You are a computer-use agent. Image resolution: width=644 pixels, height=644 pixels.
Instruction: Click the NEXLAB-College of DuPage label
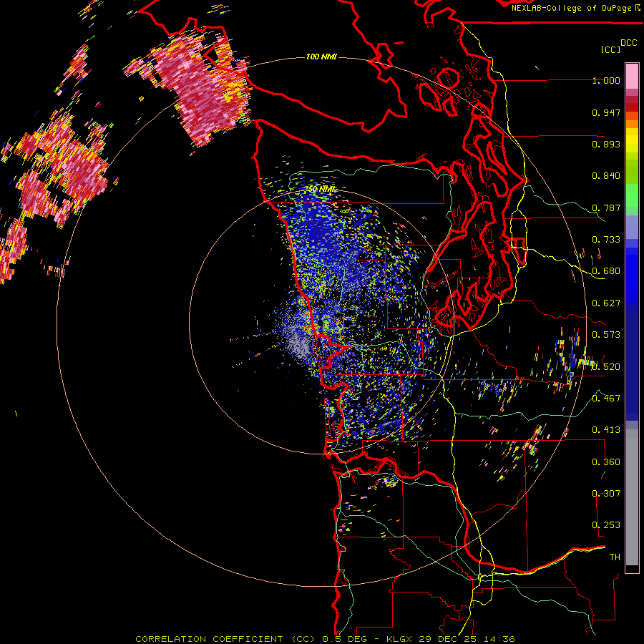(572, 8)
